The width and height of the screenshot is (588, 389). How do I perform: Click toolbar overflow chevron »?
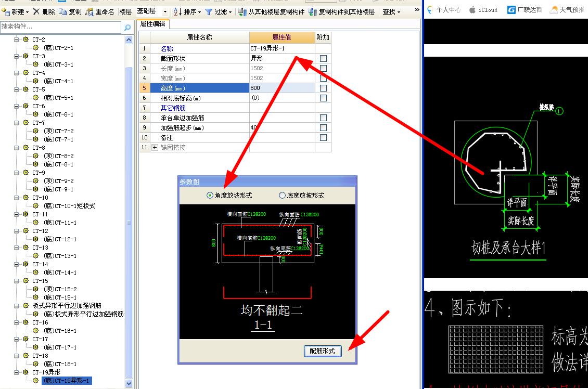click(417, 10)
